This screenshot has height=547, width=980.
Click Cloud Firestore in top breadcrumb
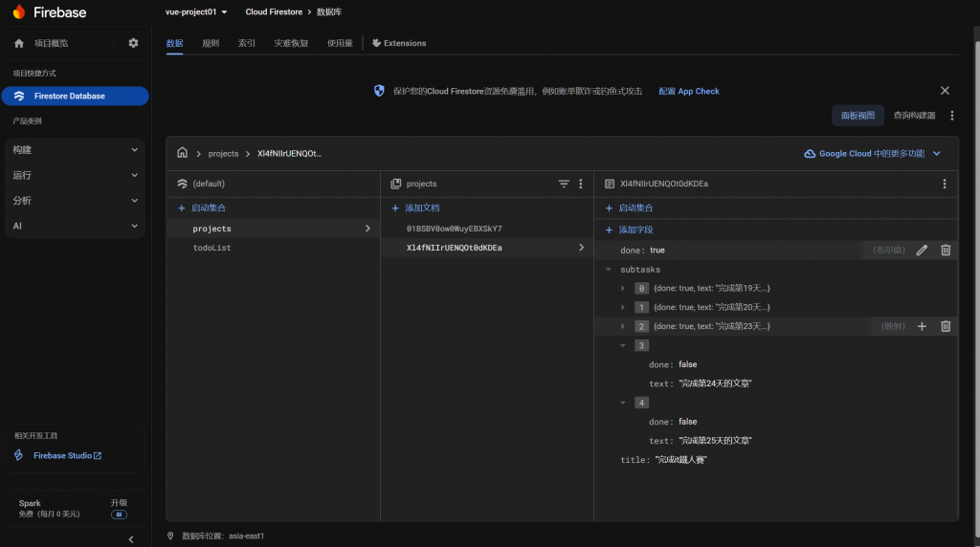[x=274, y=11]
